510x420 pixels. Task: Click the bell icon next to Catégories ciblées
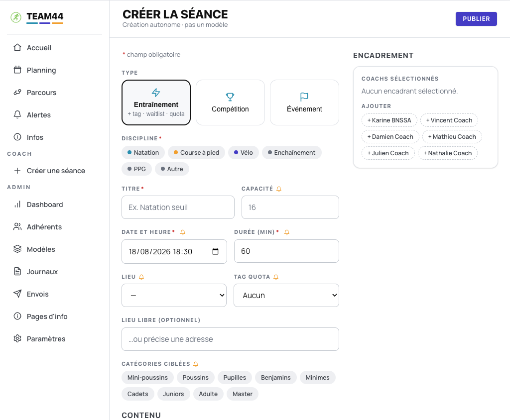click(196, 364)
